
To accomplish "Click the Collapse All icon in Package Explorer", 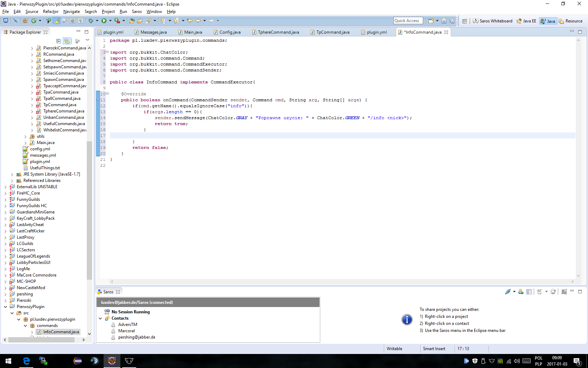I will pos(59,41).
